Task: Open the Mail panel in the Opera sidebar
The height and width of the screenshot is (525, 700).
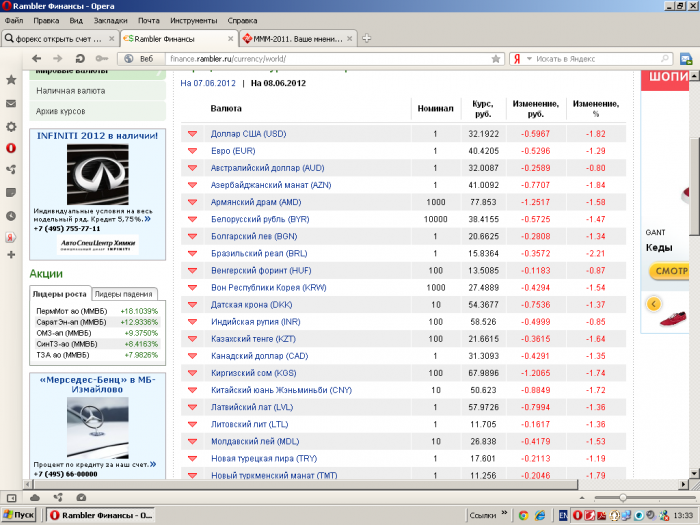Action: point(11,103)
